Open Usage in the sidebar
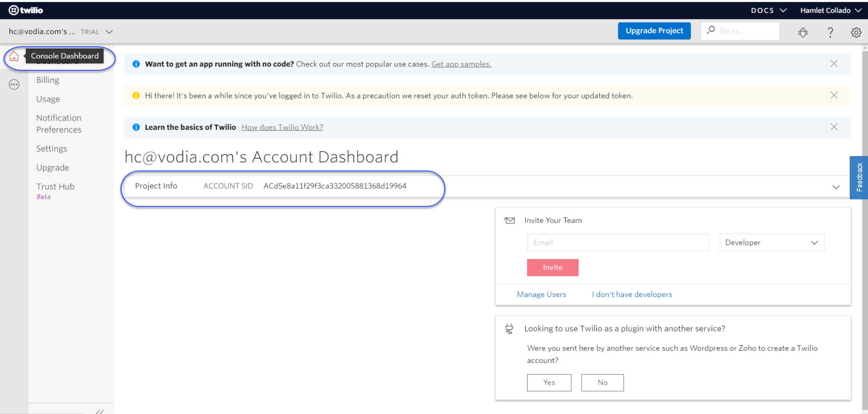 [x=48, y=99]
